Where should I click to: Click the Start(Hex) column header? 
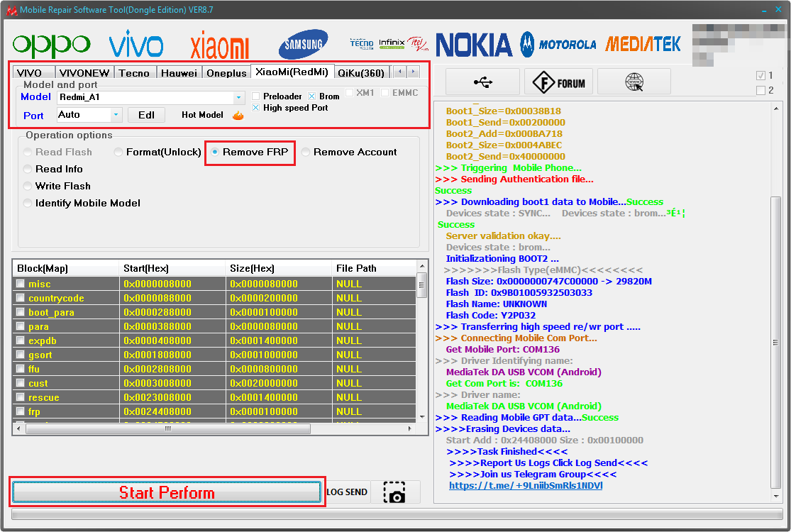pos(172,268)
